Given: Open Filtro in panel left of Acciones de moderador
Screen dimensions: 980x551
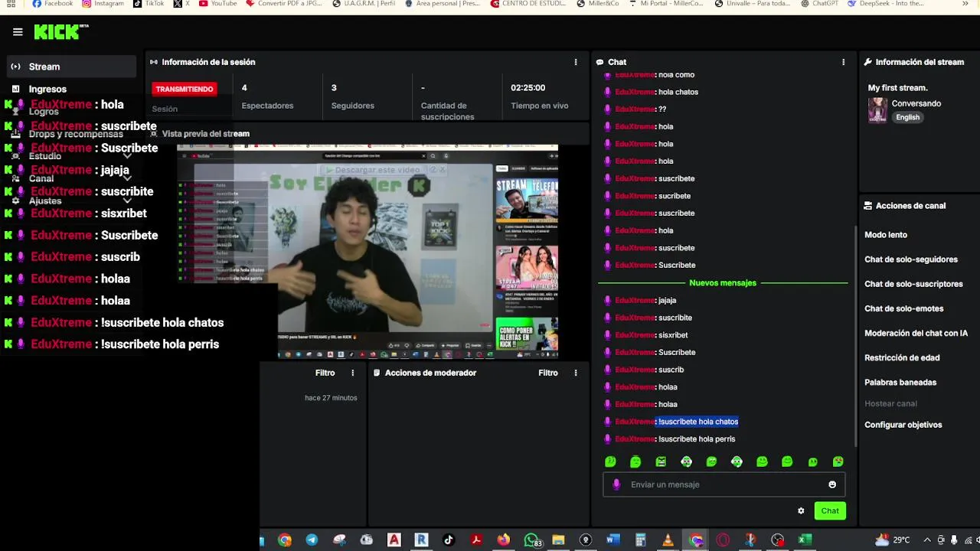Looking at the screenshot, I should 325,373.
